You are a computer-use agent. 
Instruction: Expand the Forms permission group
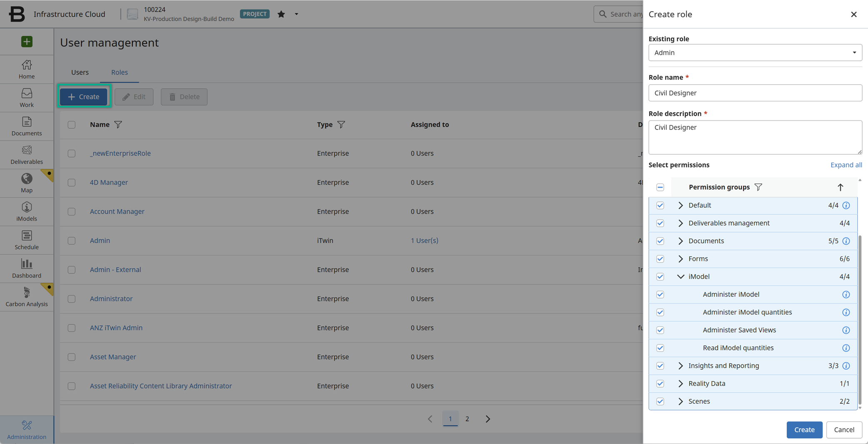(681, 259)
